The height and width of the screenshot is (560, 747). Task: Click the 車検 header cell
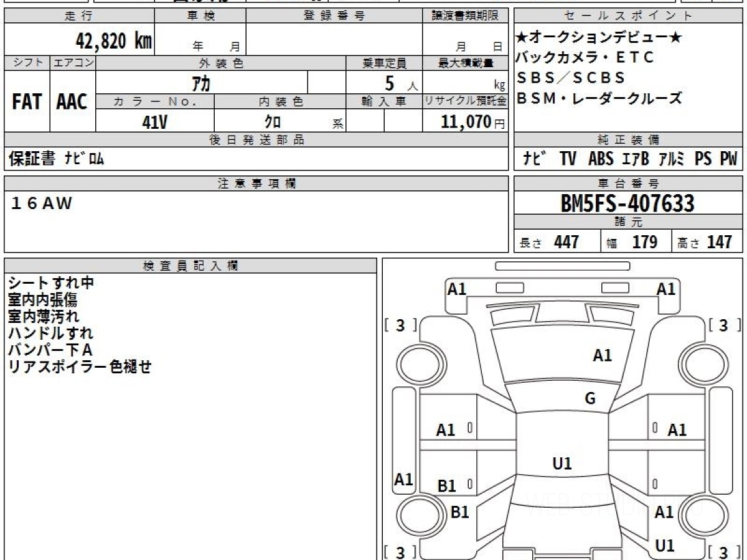(200, 16)
